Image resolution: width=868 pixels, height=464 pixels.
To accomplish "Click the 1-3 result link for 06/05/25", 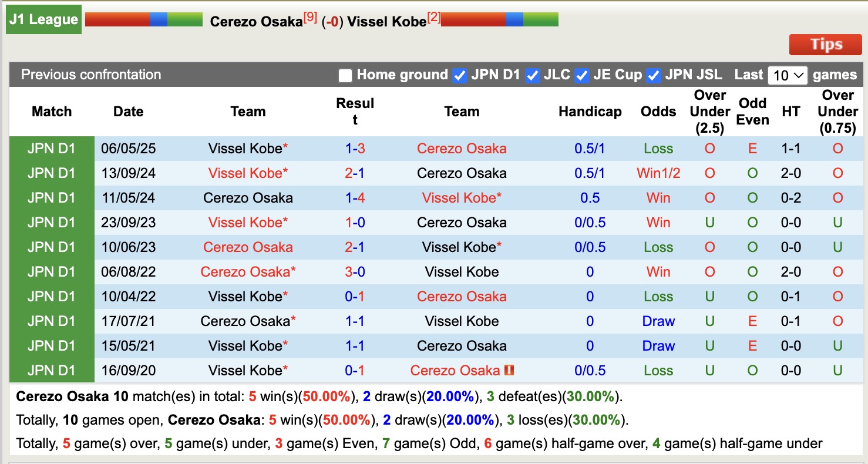I will 355,149.
